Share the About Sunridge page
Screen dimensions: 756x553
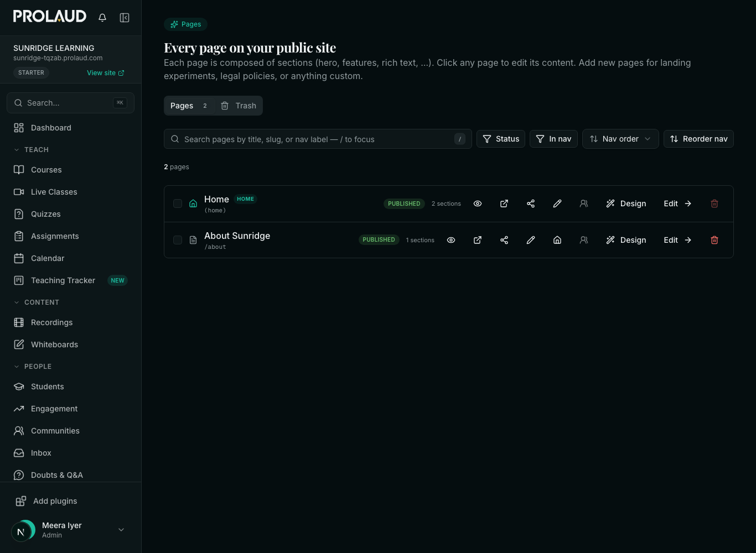click(x=504, y=240)
